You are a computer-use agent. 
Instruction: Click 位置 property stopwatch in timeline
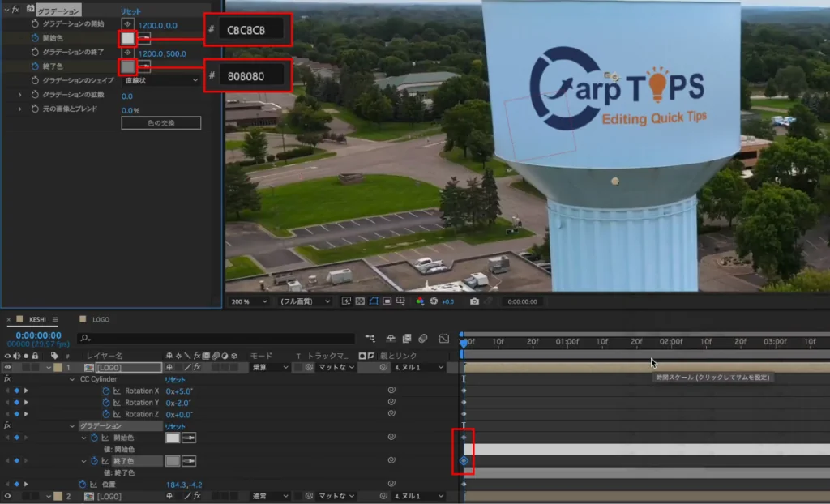pyautogui.click(x=82, y=485)
